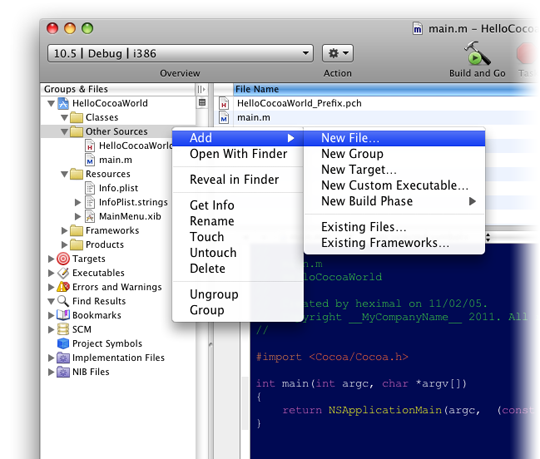Image resolution: width=540 pixels, height=459 pixels.
Task: Click the Add context menu item
Action: click(x=238, y=138)
